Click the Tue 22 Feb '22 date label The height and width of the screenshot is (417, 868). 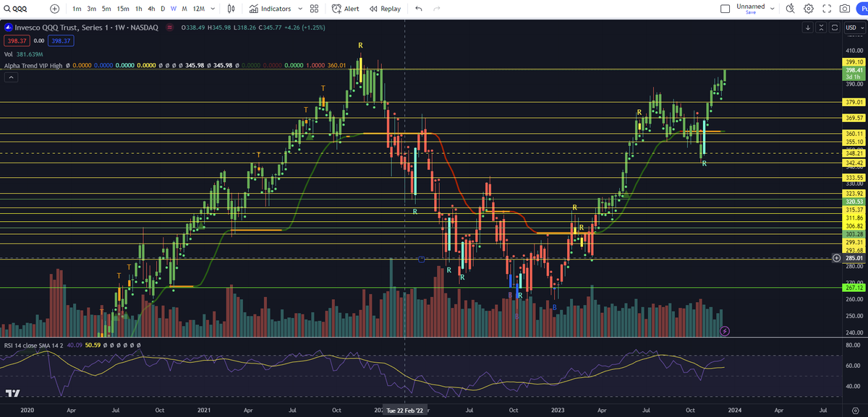tap(404, 409)
